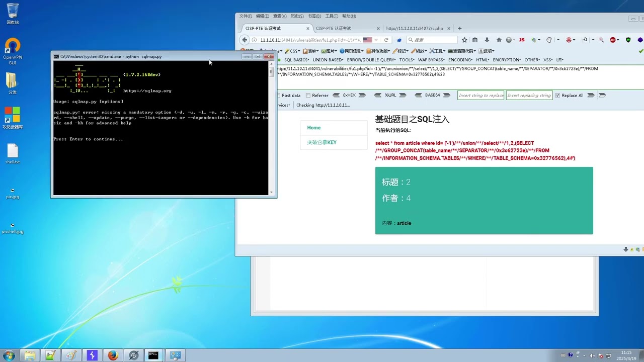644x362 pixels.
Task: Uncheck the Replace All checkbox
Action: click(557, 96)
